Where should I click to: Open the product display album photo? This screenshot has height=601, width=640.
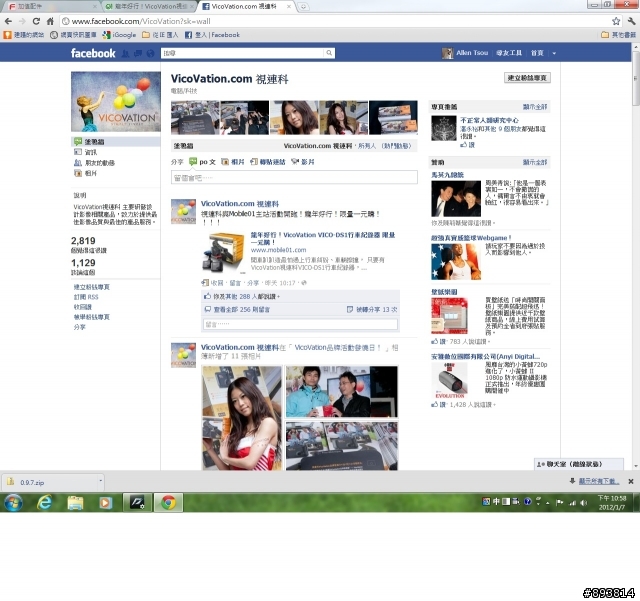point(342,446)
